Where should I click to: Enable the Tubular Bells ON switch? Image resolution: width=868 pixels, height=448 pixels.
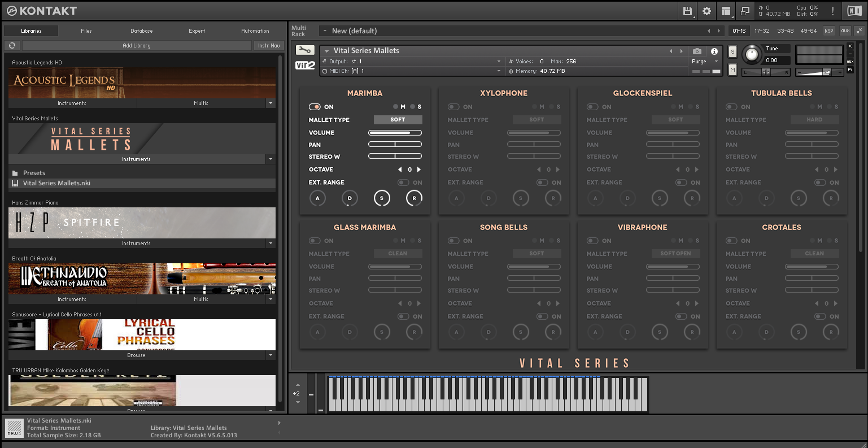pos(731,107)
